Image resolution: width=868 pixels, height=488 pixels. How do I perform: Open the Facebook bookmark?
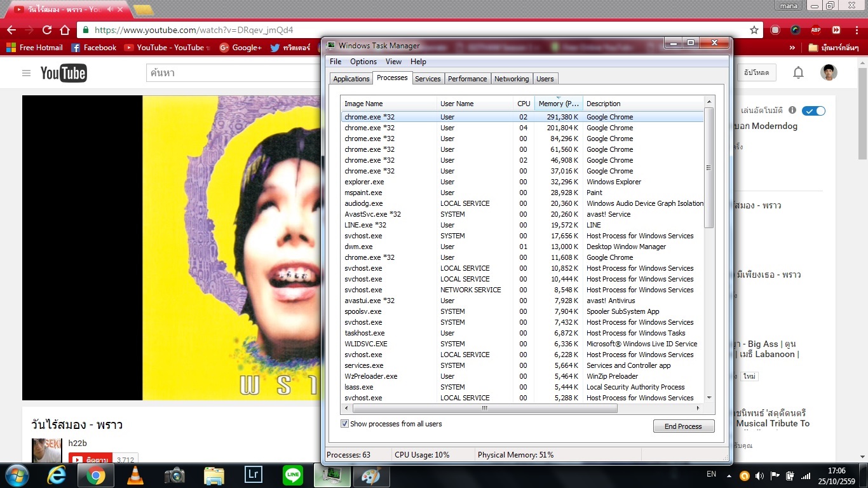click(x=94, y=48)
